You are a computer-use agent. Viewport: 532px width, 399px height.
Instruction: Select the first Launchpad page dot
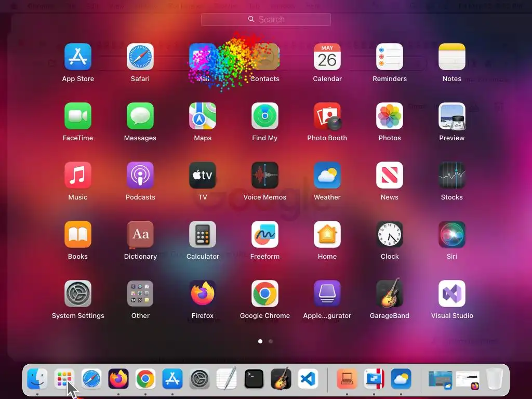(x=260, y=341)
